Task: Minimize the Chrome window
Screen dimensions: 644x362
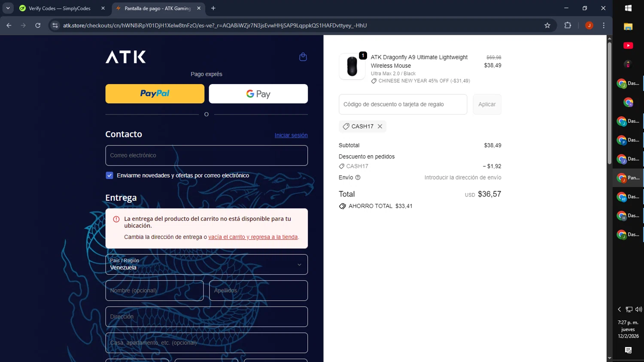Action: point(566,8)
